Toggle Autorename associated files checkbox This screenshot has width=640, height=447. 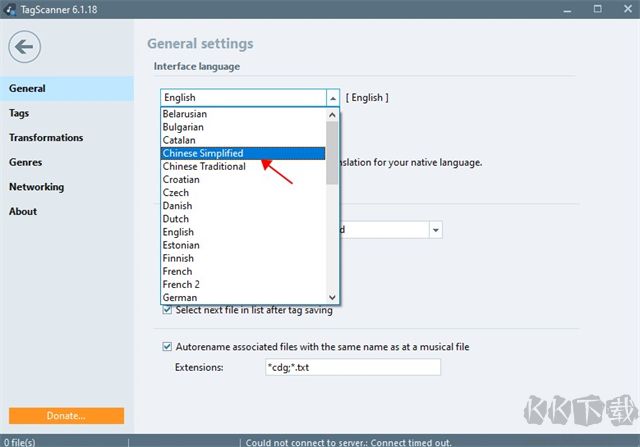click(167, 347)
